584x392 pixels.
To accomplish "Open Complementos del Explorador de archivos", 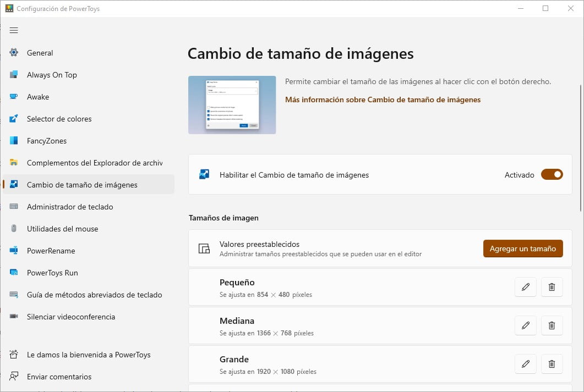I will click(89, 163).
